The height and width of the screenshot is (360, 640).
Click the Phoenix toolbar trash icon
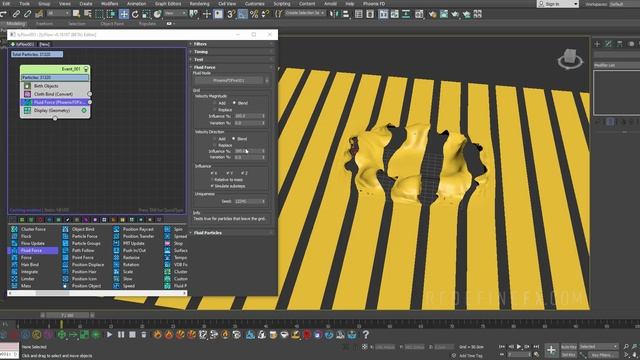(x=144, y=335)
